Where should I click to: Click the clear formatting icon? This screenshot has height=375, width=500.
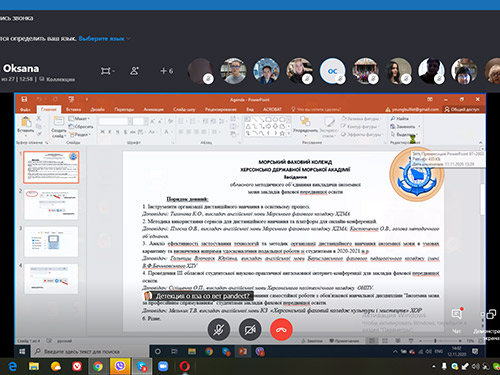(x=170, y=121)
